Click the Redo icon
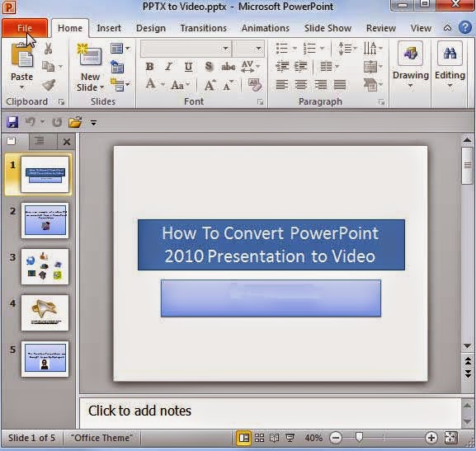 [57, 122]
